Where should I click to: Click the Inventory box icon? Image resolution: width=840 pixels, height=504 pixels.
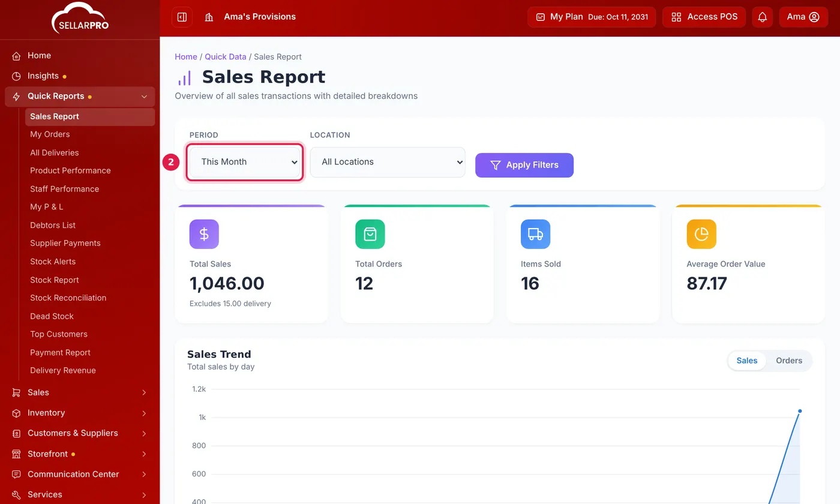[x=16, y=413]
